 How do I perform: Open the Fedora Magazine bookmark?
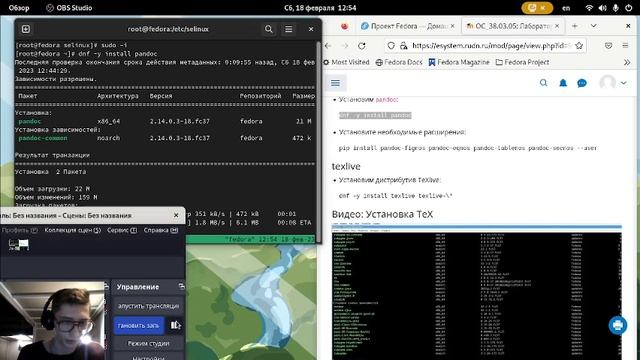[459, 62]
